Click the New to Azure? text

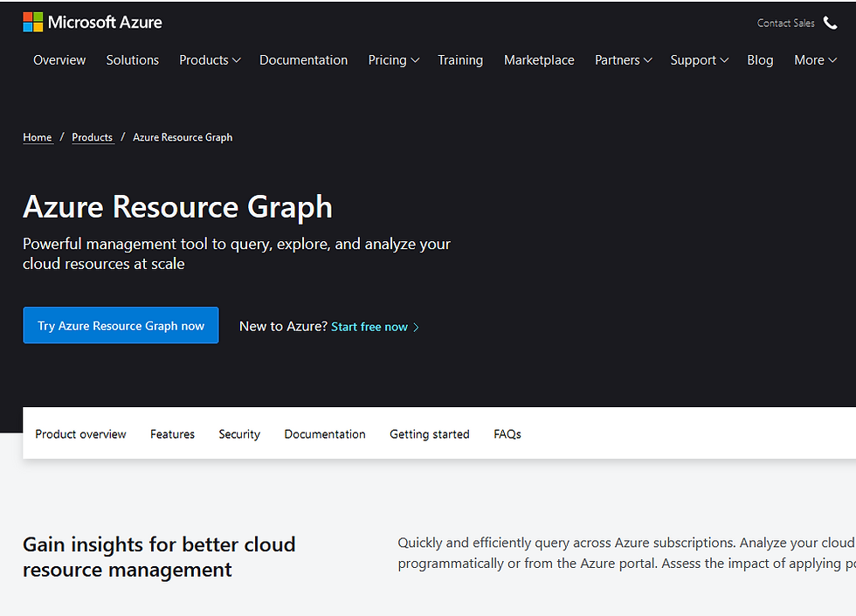pos(283,327)
